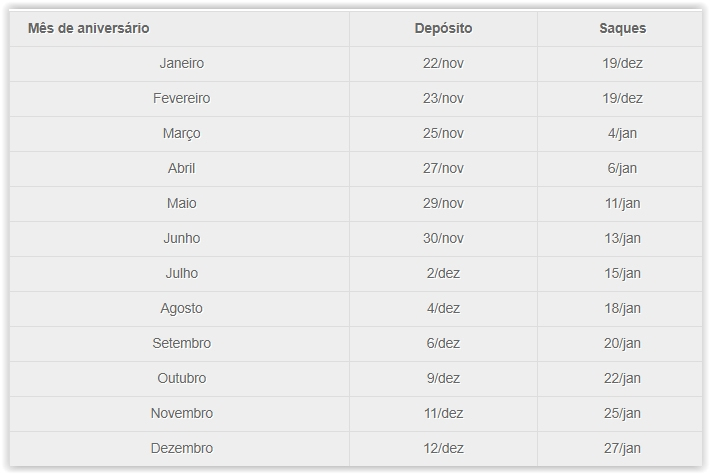Click the 22/jan withdrawal cell
710x474 pixels.
623,378
